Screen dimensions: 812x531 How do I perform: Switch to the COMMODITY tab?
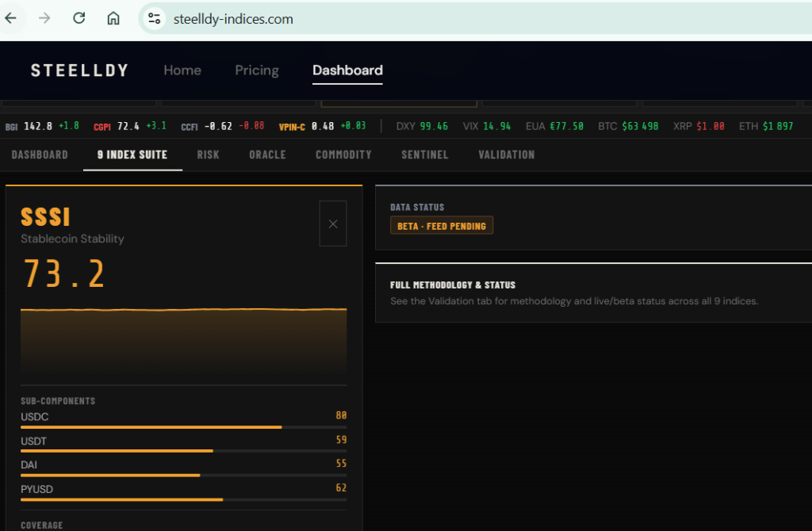click(343, 155)
